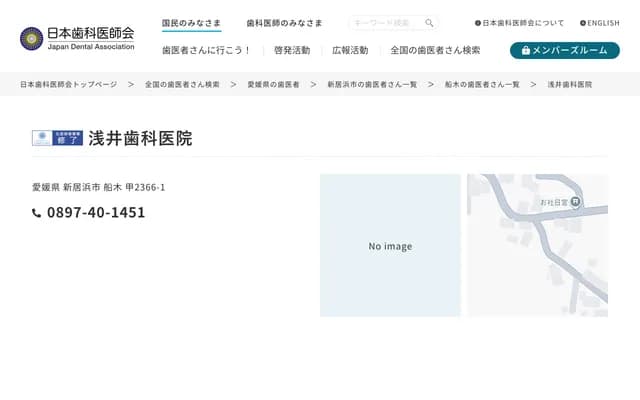The height and width of the screenshot is (400, 640).
Task: Open the 啓発活動 menu item
Action: [x=291, y=50]
